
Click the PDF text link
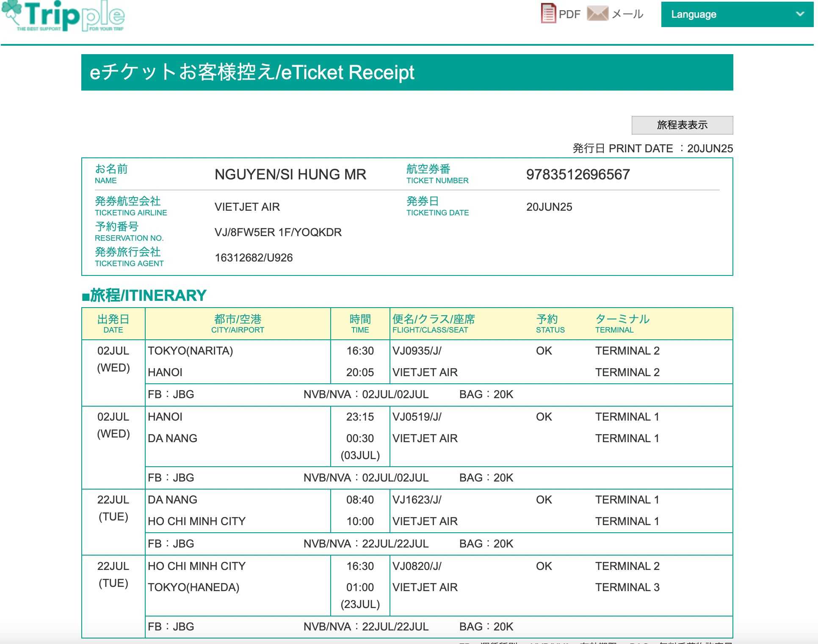pos(569,14)
